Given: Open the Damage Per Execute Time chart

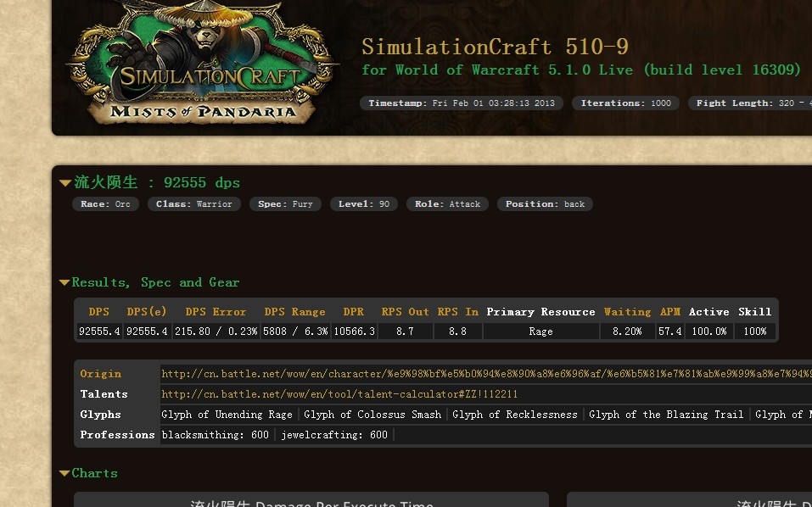Looking at the screenshot, I should [311, 499].
